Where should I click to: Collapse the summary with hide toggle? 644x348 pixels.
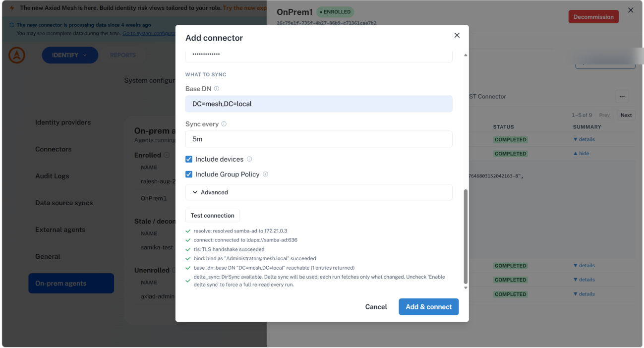tap(581, 154)
